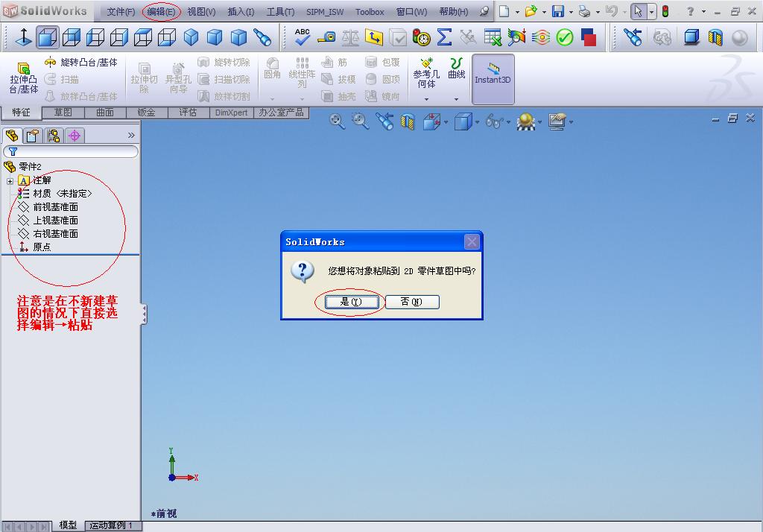Screen dimensions: 763x532
Task: Switch to the 草图 tab
Action: coord(63,113)
